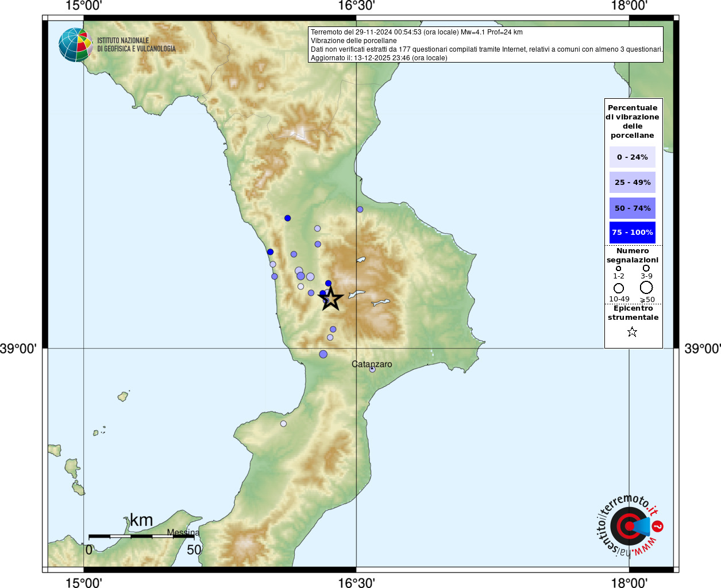Image resolution: width=721 pixels, height=588 pixels.
Task: Click the epicenter star symbol in the legend
Action: [632, 332]
